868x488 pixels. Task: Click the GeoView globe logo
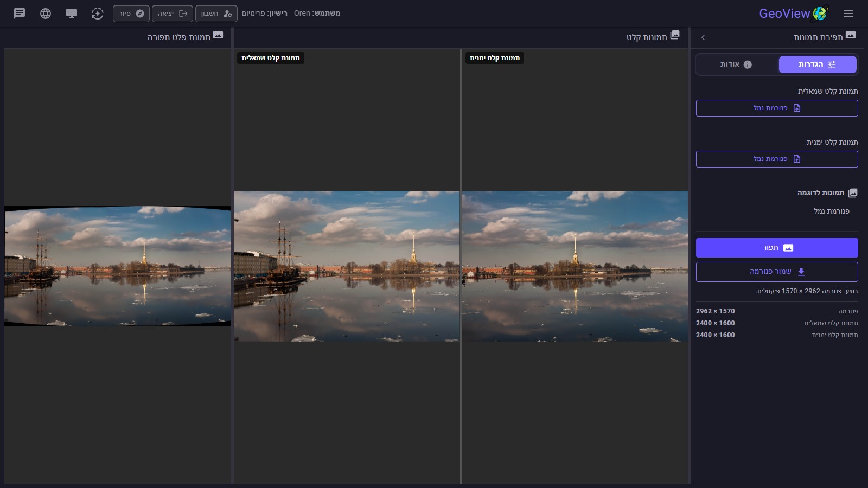tap(820, 14)
